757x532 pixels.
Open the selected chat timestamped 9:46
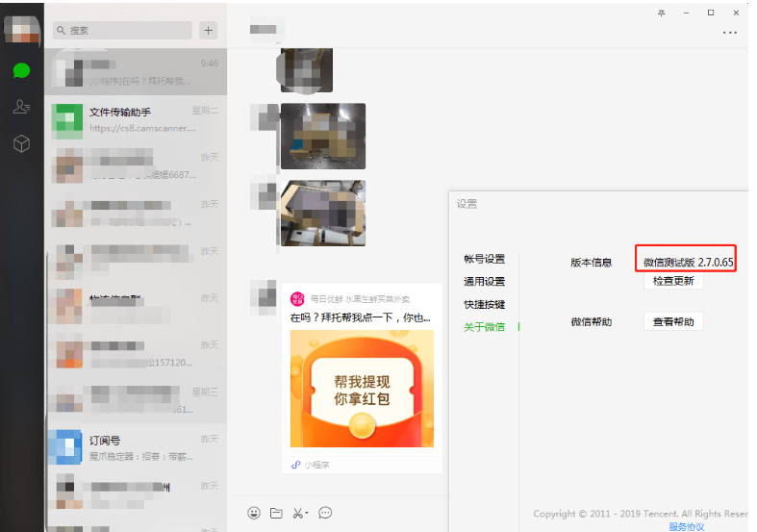tap(136, 72)
